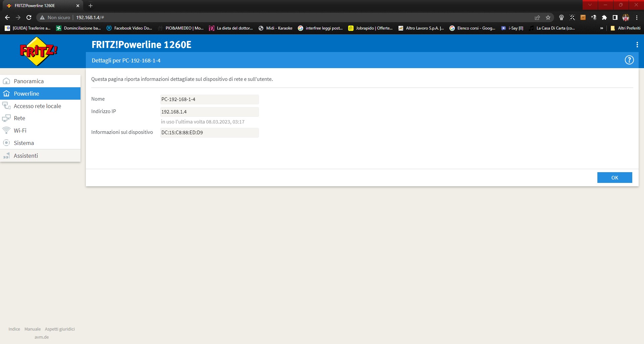This screenshot has width=644, height=344.
Task: Open the extensions puzzle icon
Action: 604,17
